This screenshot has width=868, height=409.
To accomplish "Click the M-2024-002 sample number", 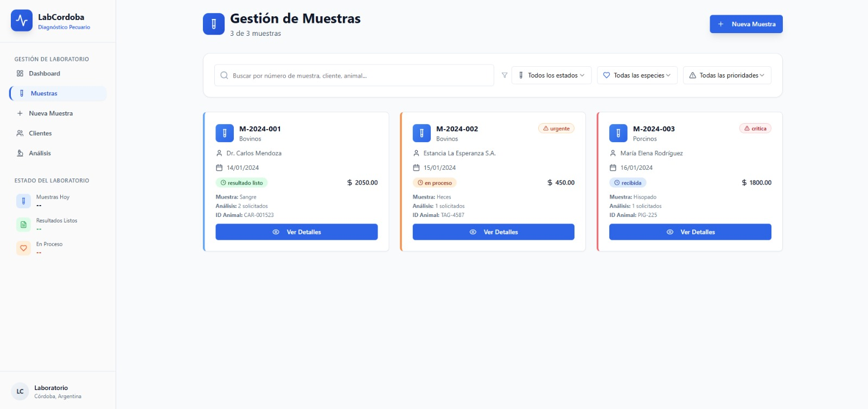I will tap(457, 129).
